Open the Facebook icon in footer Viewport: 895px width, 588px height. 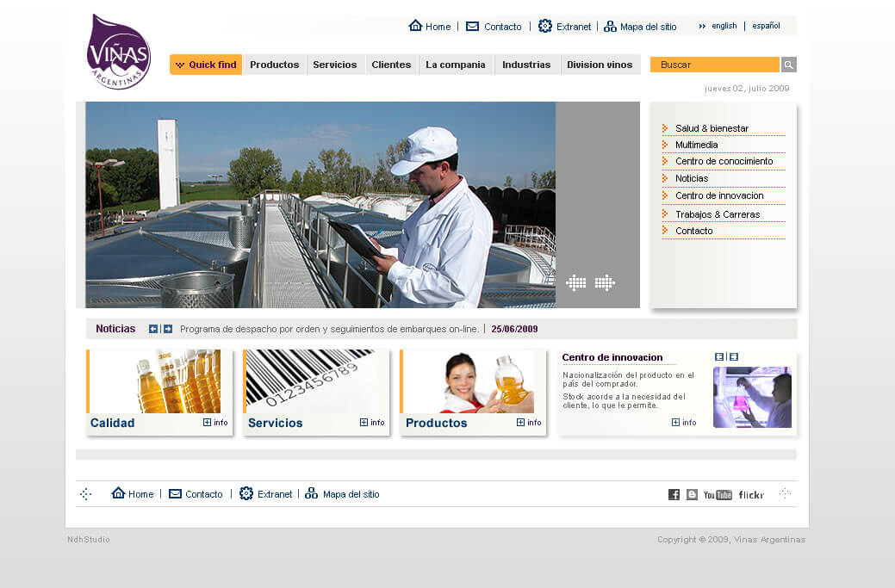click(x=674, y=494)
